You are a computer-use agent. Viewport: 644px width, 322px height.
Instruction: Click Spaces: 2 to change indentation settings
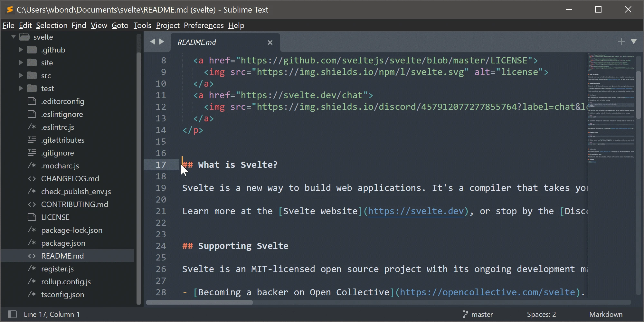pos(541,314)
